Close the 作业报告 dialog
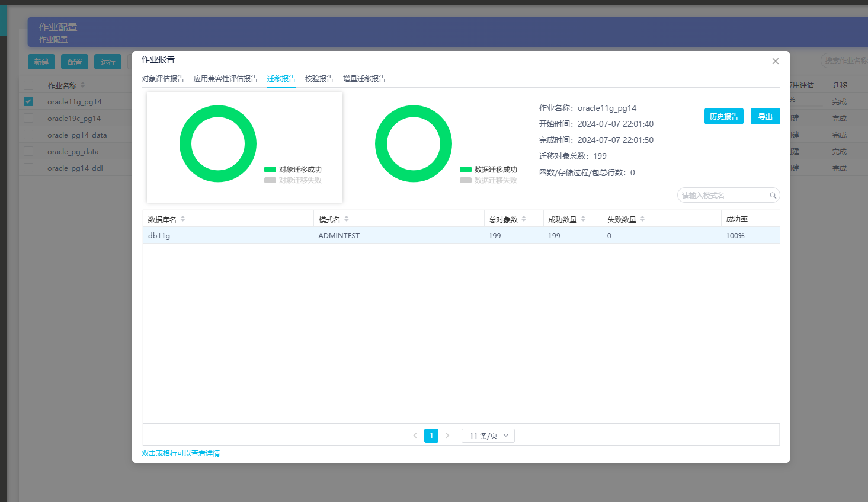The height and width of the screenshot is (502, 868). (x=775, y=61)
